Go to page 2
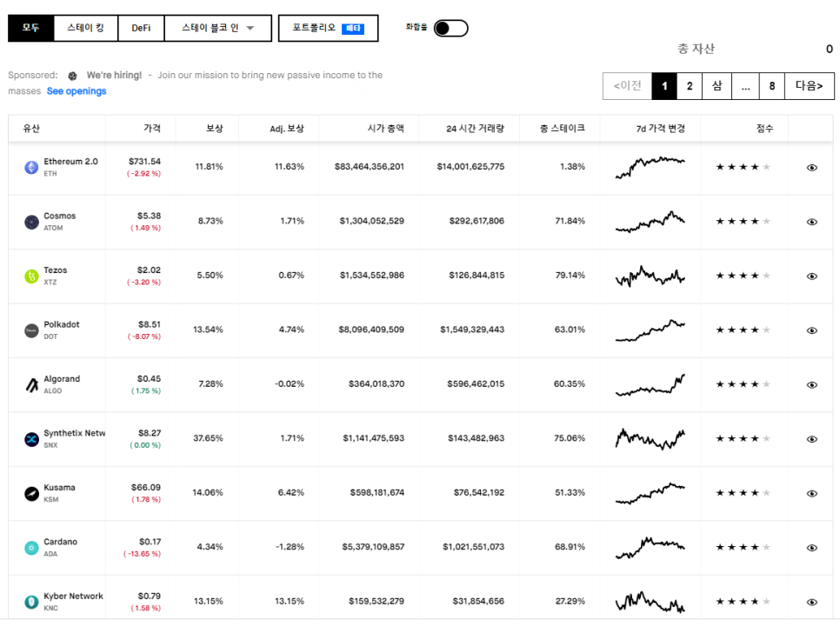This screenshot has width=840, height=620. [x=690, y=86]
